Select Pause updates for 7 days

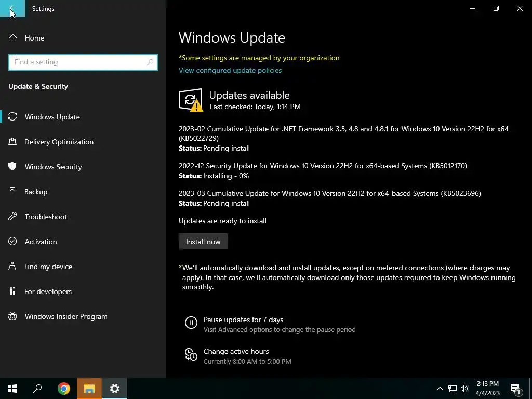270,324
